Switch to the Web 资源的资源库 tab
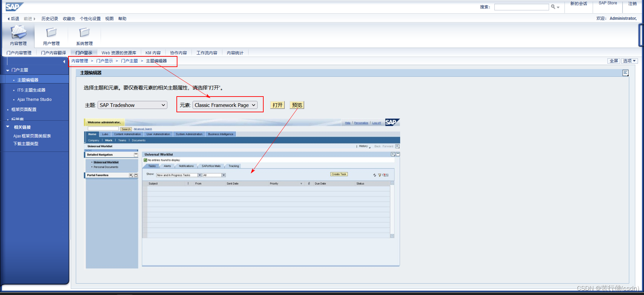Image resolution: width=644 pixels, height=295 pixels. [x=119, y=53]
